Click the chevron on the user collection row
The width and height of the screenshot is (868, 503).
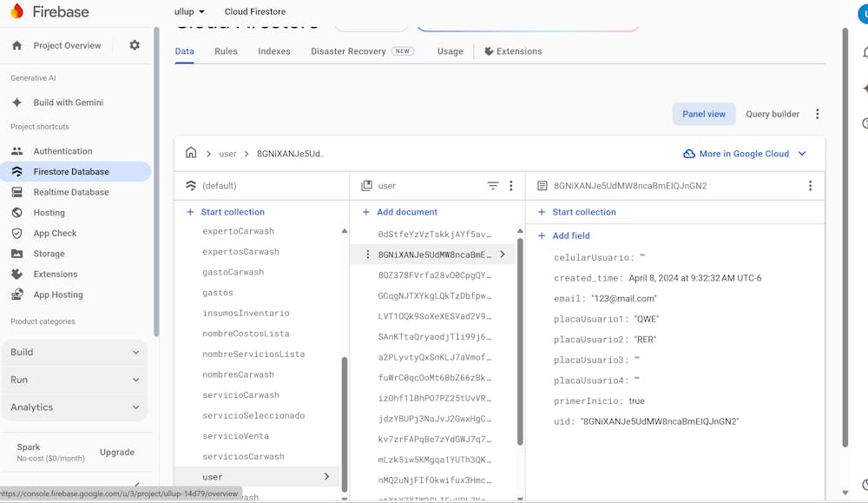(326, 476)
